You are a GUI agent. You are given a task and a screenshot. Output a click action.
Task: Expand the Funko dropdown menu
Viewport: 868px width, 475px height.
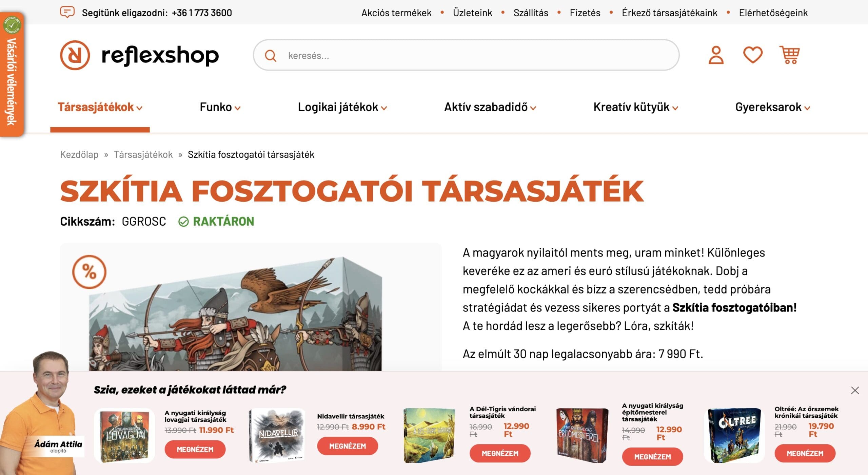pos(220,107)
